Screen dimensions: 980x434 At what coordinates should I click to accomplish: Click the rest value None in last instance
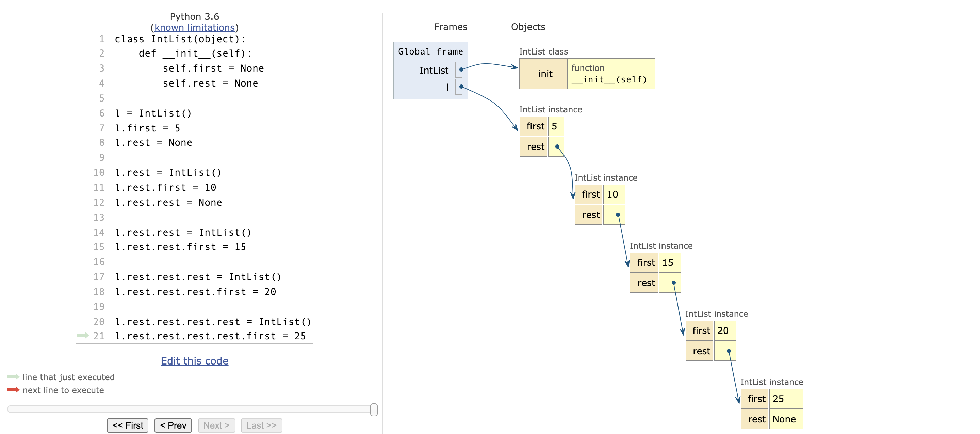coord(786,419)
